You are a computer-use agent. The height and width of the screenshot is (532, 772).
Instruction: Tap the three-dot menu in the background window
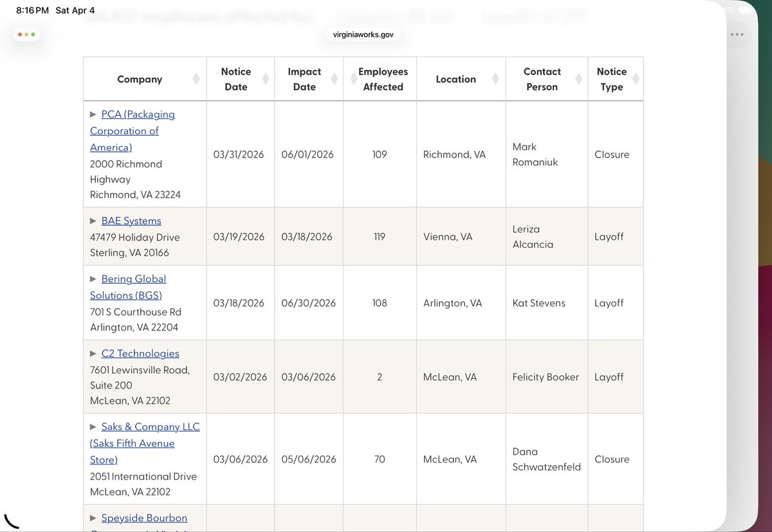coord(737,34)
